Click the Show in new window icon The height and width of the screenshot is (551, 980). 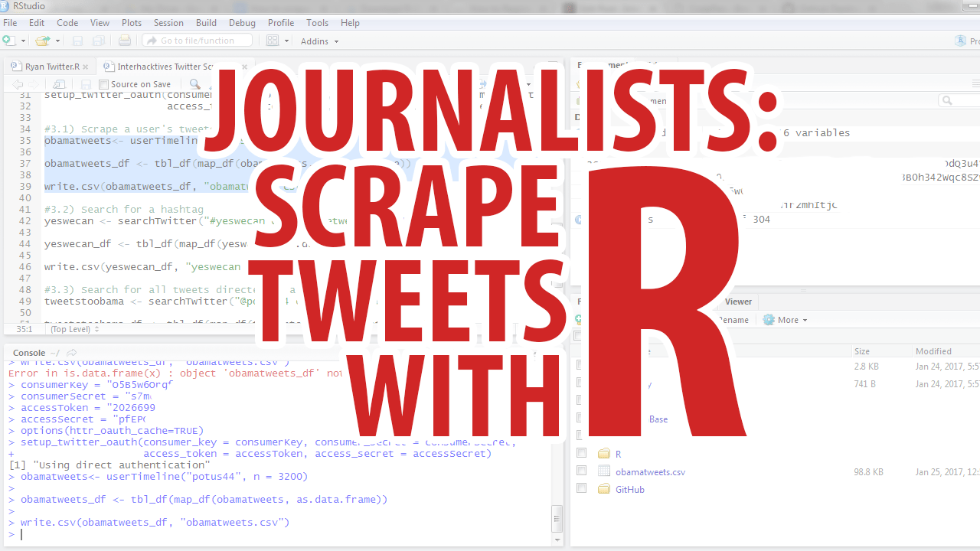(x=60, y=84)
